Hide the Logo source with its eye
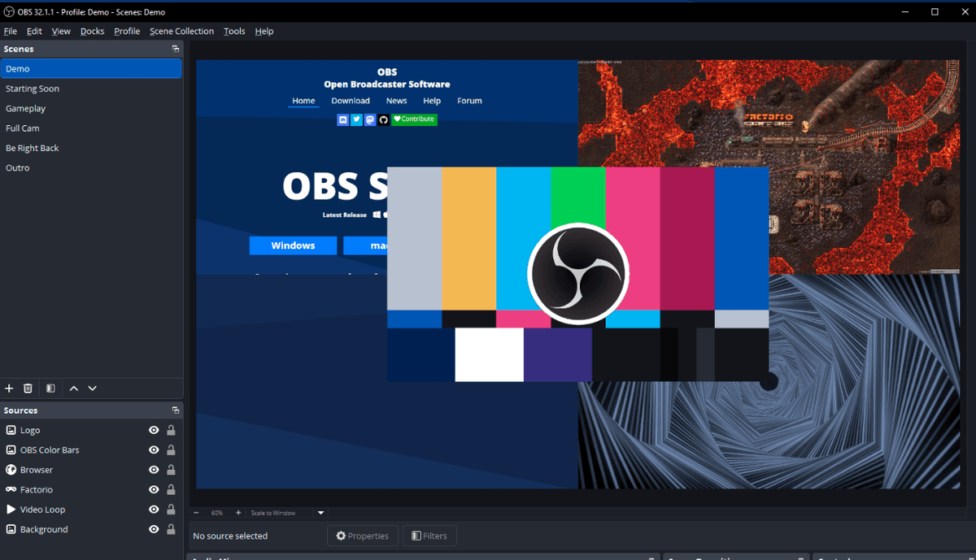The height and width of the screenshot is (560, 976). [154, 430]
